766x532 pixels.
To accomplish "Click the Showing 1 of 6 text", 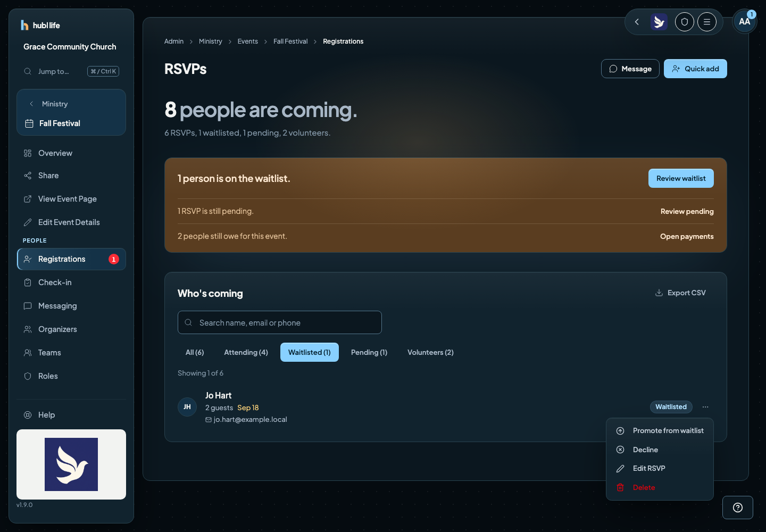I will [201, 373].
